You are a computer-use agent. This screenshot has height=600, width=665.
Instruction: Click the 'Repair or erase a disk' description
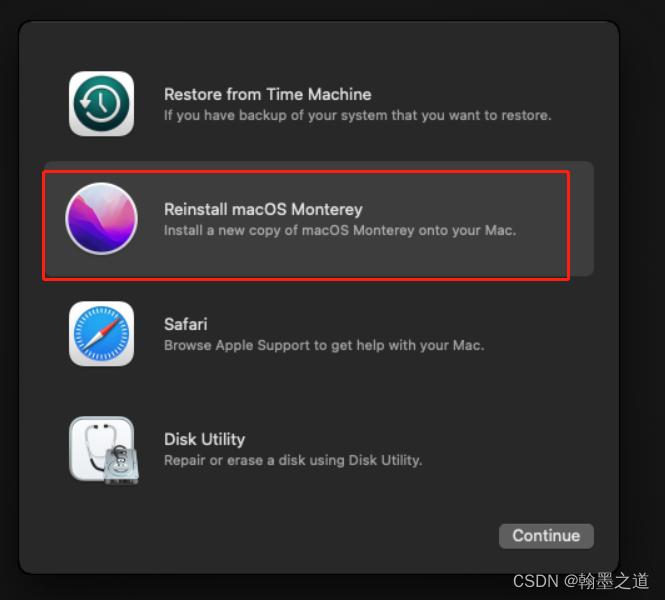pyautogui.click(x=293, y=460)
